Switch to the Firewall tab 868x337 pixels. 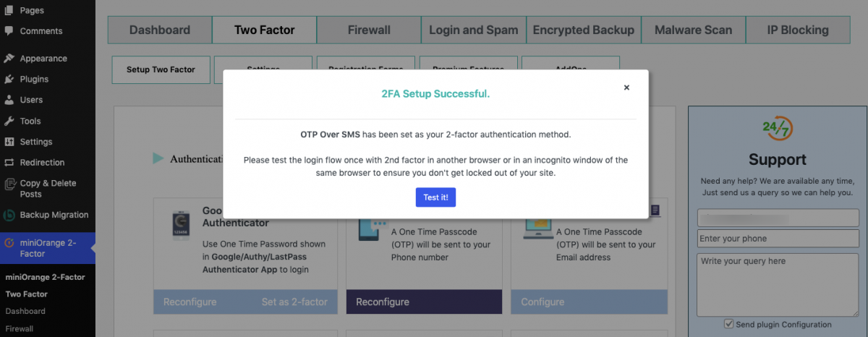click(x=369, y=30)
